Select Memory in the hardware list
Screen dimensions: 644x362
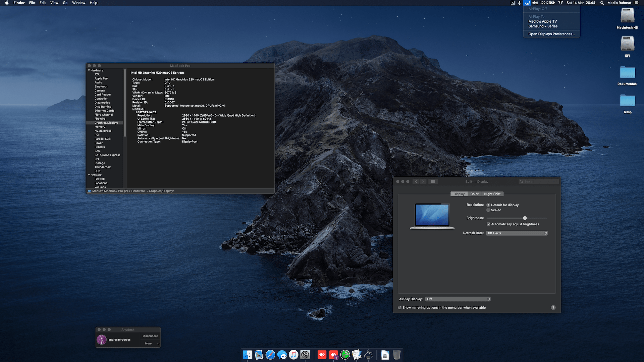pyautogui.click(x=100, y=127)
